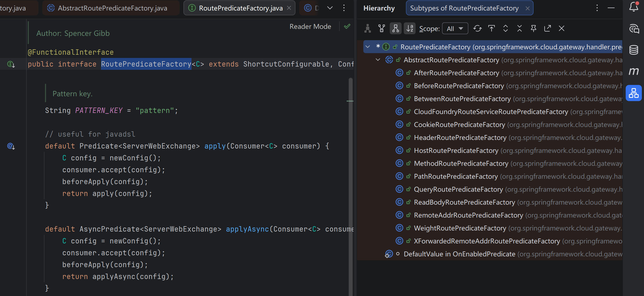This screenshot has height=296, width=644.
Task: Select the Subtypes of RoutePredicateFactory tab
Action: tap(464, 8)
